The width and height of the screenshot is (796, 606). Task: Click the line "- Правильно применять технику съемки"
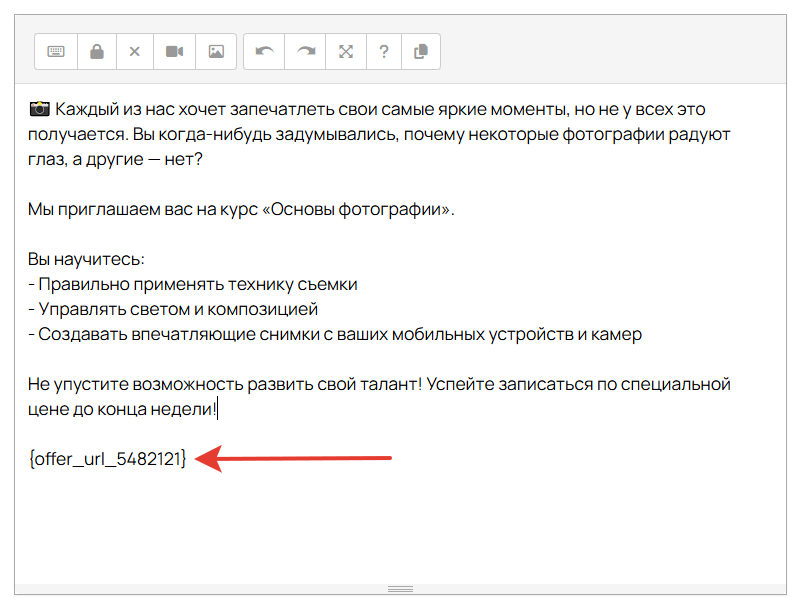193,284
